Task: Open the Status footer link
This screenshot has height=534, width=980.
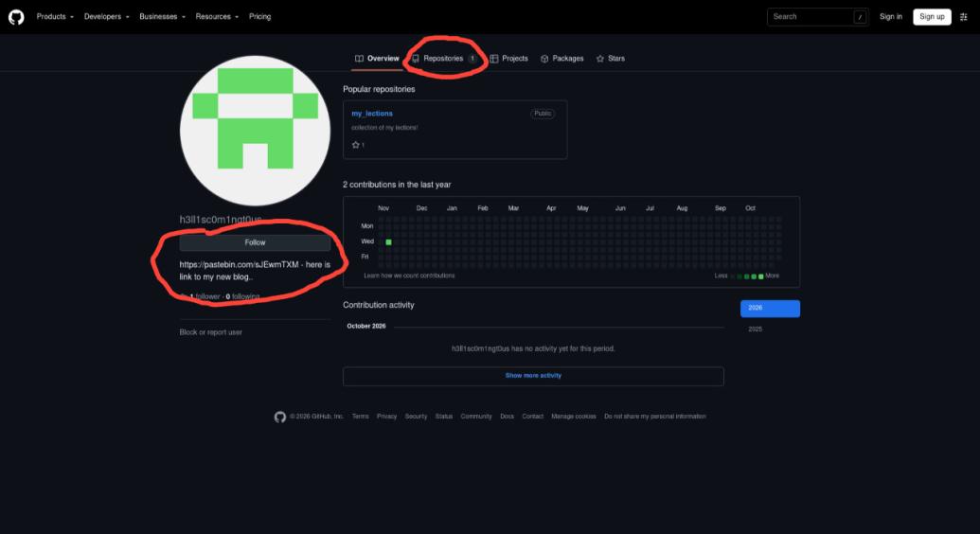Action: click(444, 417)
